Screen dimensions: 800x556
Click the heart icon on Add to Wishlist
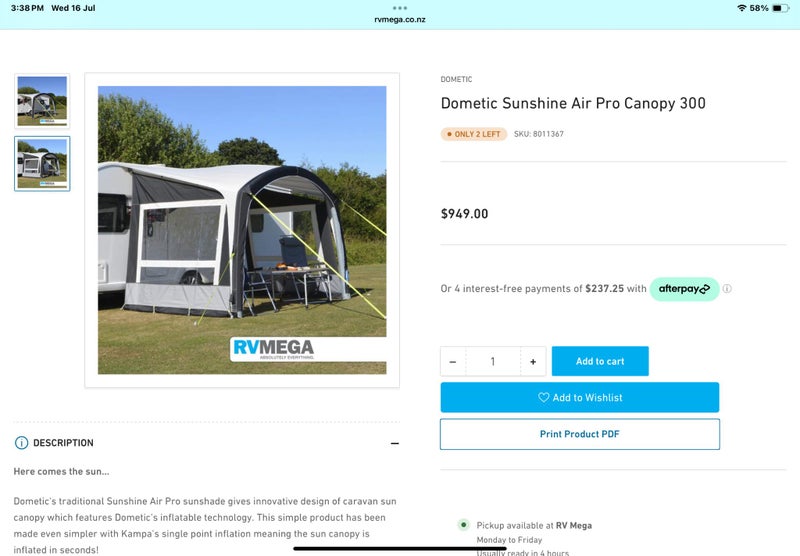point(543,397)
